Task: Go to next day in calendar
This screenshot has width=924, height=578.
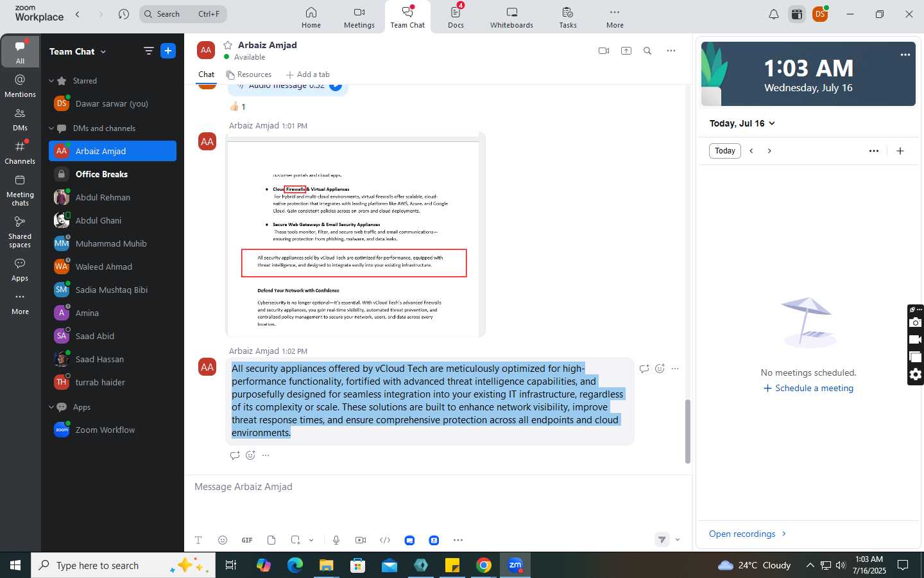Action: tap(769, 151)
